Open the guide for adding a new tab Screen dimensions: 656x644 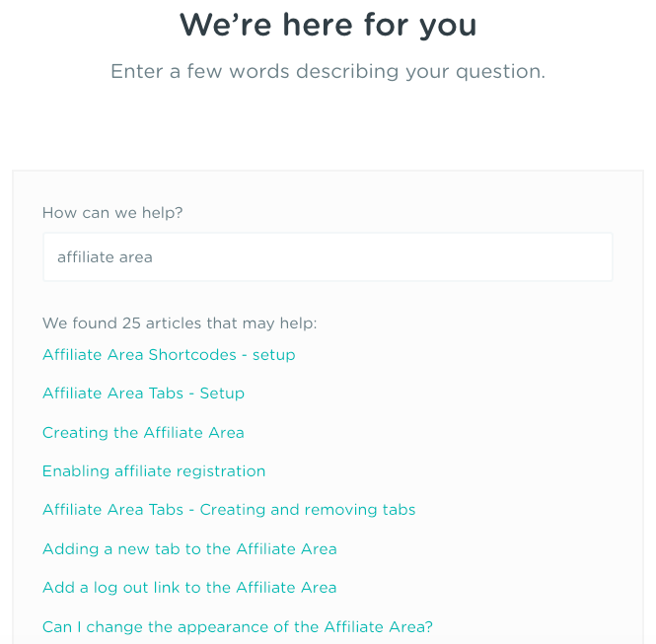point(189,549)
